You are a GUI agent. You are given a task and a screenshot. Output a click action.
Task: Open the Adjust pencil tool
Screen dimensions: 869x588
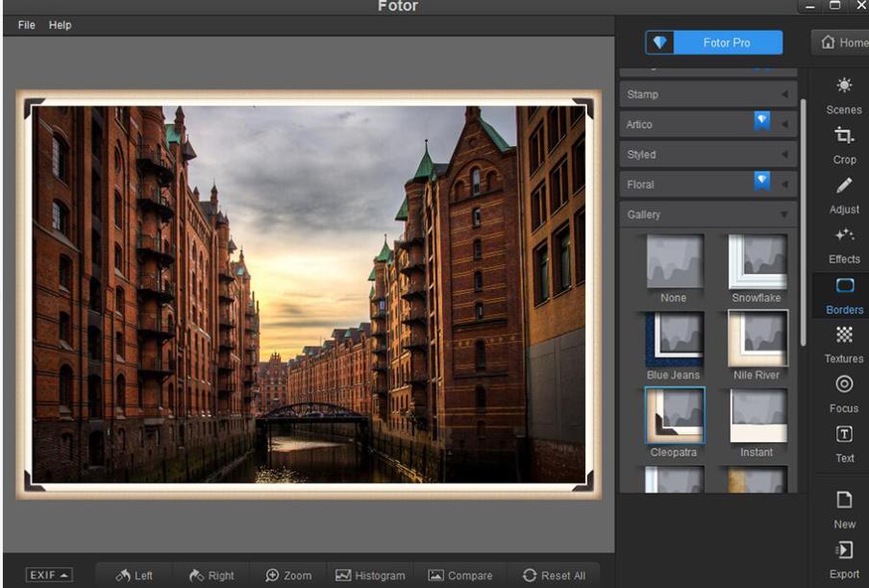pos(843,195)
